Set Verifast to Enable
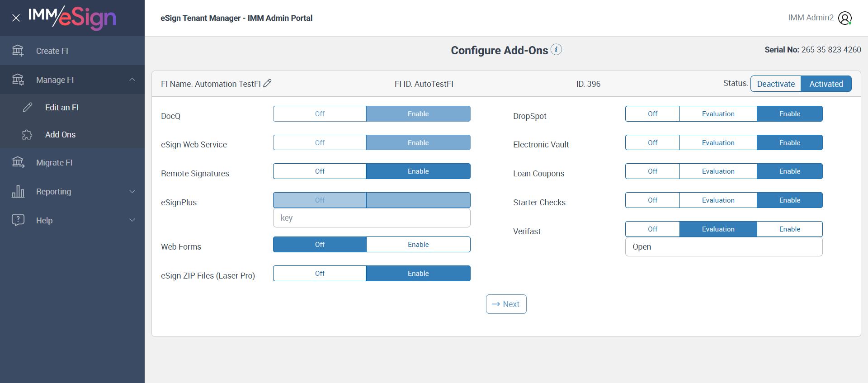Screen dimensions: 868x383 coord(789,229)
